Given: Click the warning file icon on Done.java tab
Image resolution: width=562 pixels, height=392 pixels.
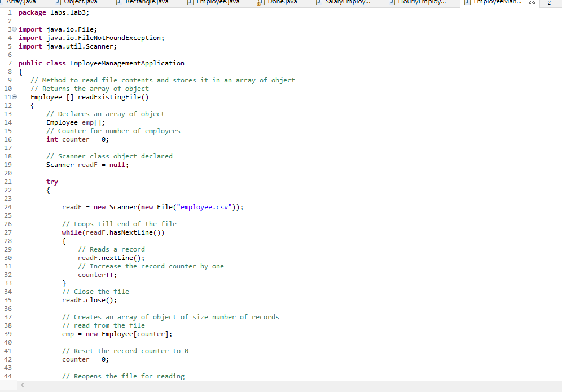Looking at the screenshot, I should (x=260, y=2).
